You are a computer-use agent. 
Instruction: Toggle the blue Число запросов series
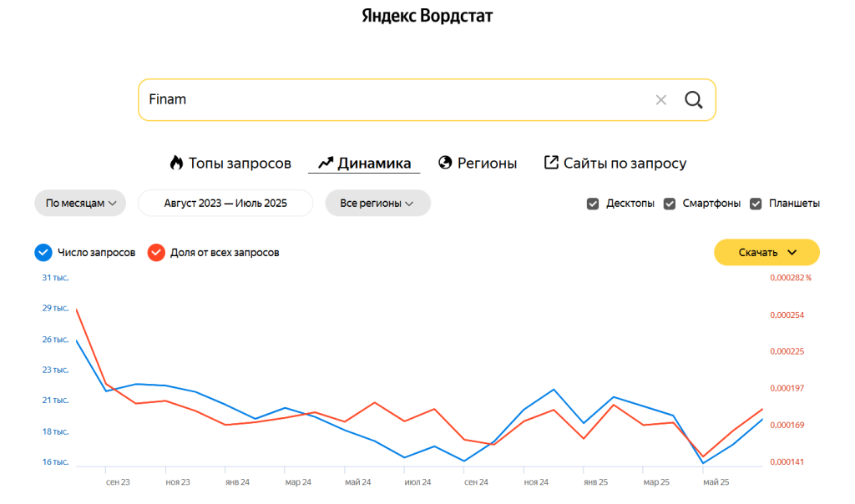[43, 252]
